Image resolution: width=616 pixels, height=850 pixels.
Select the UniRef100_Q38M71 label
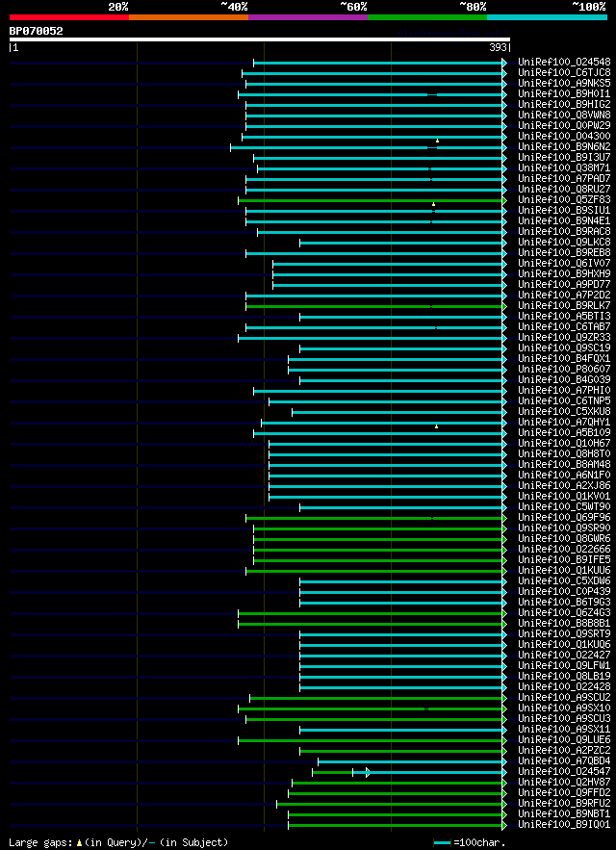click(x=564, y=167)
